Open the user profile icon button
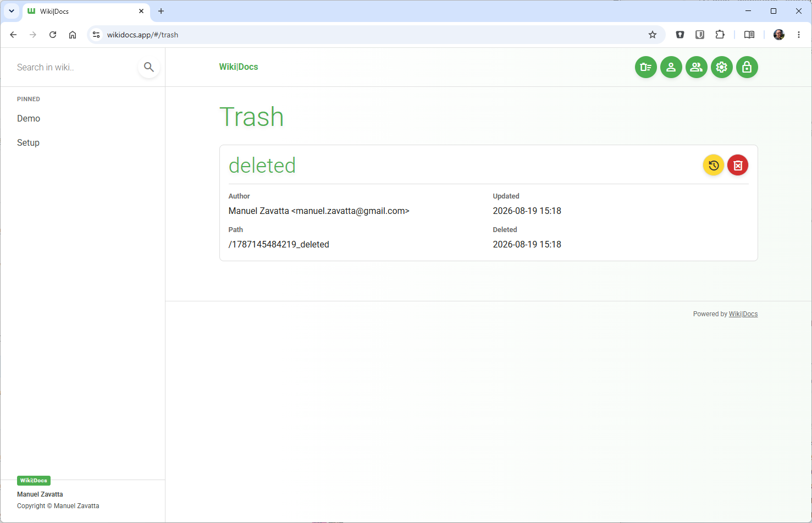This screenshot has width=812, height=523. (671, 67)
